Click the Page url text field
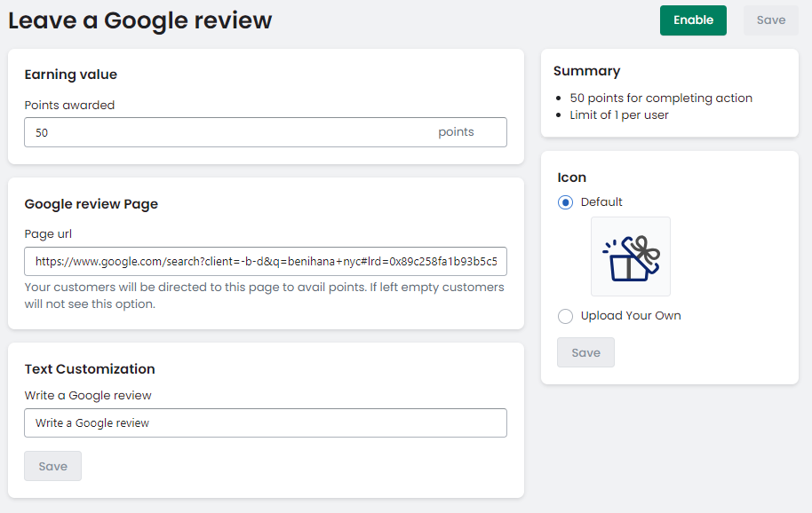Screen dimensions: 812x513 [x=265, y=262]
